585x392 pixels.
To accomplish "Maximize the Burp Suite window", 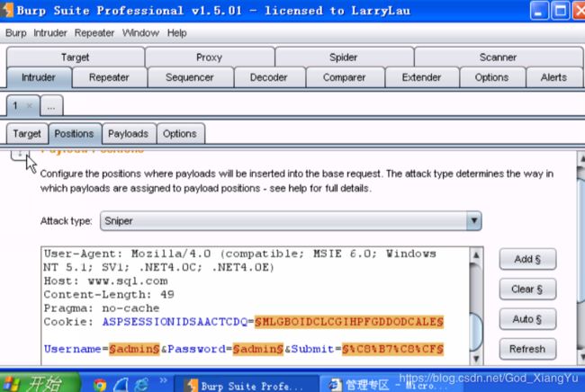I will (561, 11).
